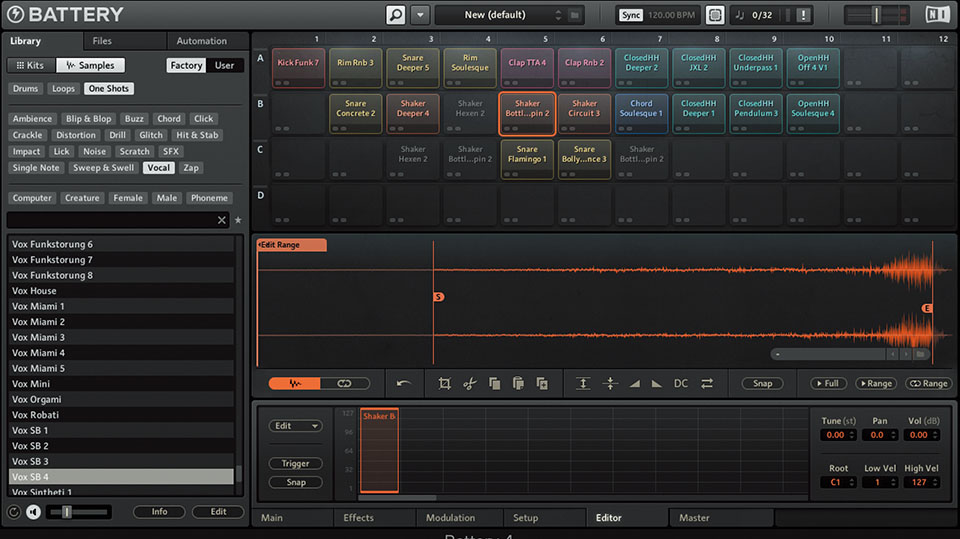Select User content filter

click(224, 65)
